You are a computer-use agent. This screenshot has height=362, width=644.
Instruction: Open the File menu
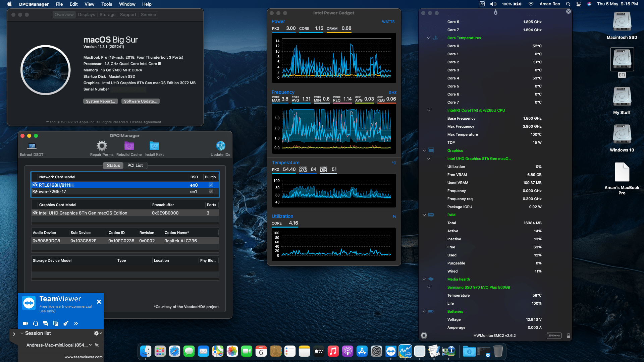click(59, 4)
